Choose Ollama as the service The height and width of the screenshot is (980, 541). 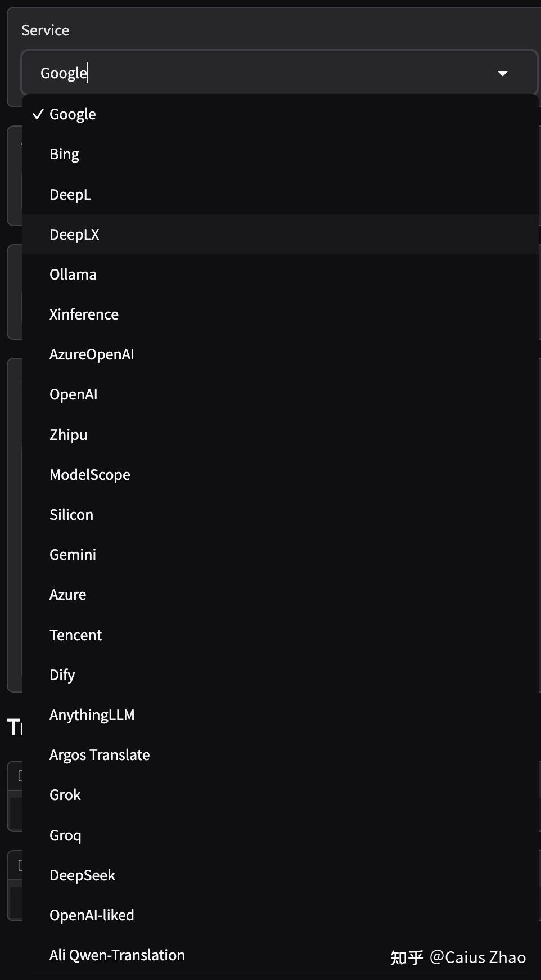tap(73, 275)
